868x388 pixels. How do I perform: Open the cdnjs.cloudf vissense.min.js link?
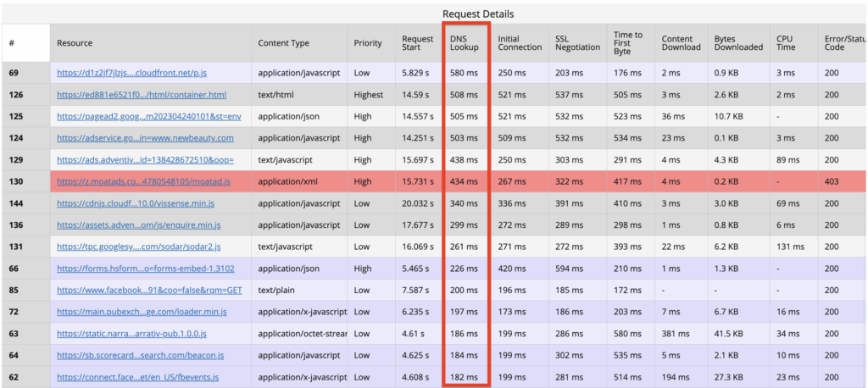pos(136,203)
